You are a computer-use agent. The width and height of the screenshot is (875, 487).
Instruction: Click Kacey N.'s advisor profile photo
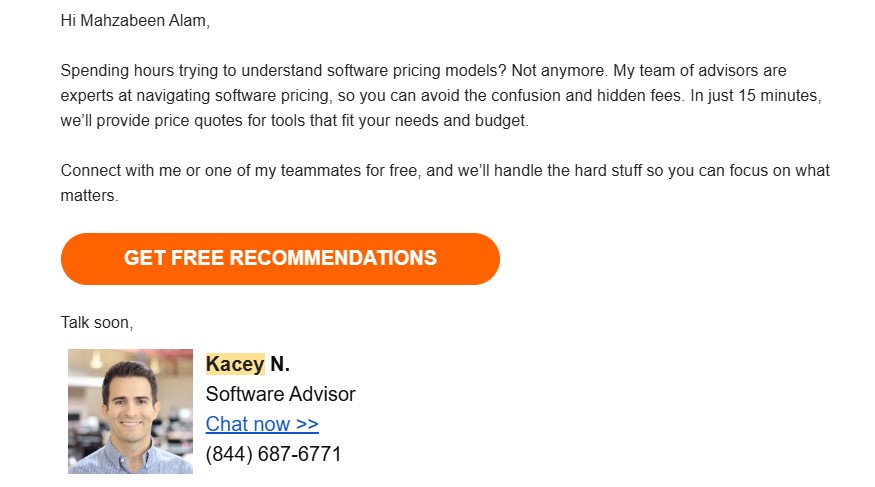(131, 412)
